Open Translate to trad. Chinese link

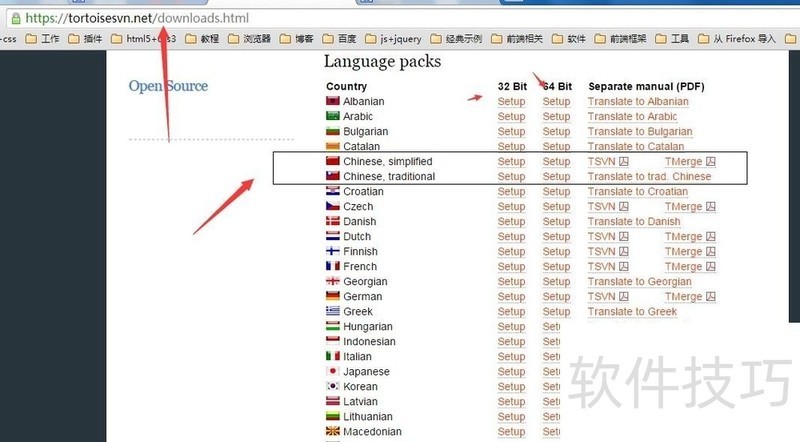coord(649,177)
